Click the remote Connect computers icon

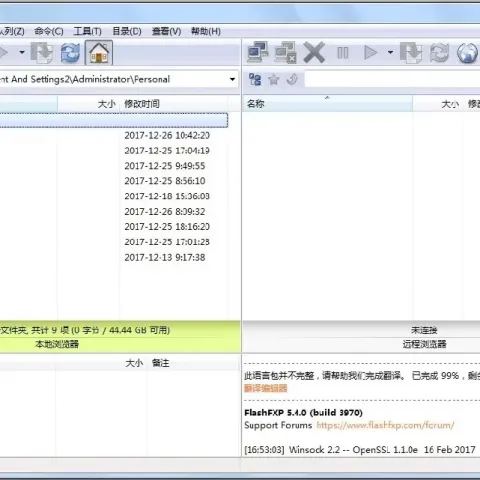point(258,52)
